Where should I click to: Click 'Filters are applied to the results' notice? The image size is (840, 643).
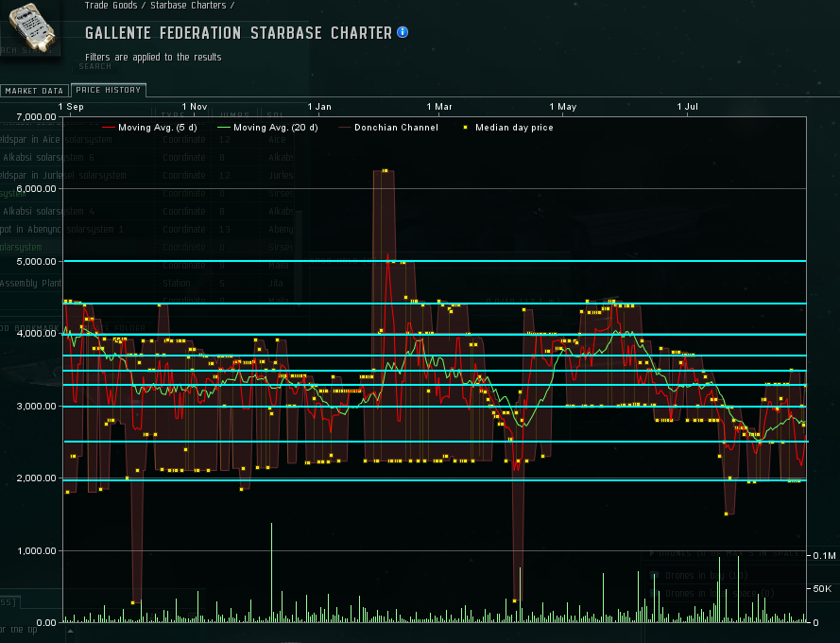point(153,57)
